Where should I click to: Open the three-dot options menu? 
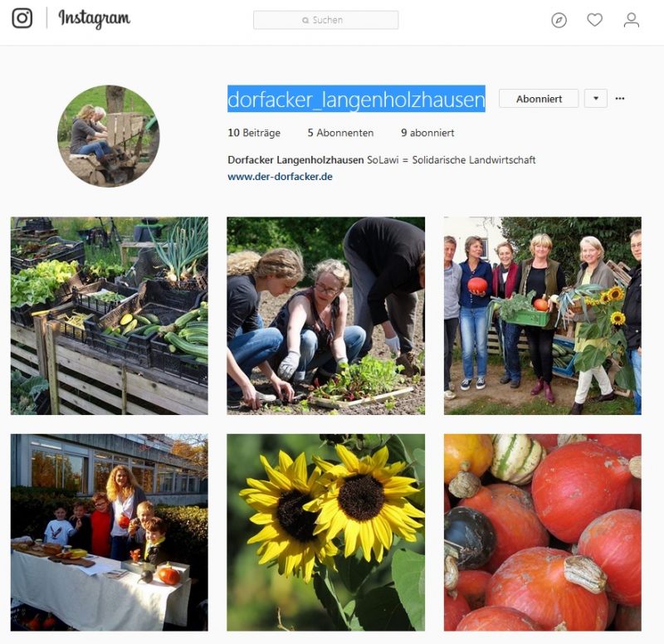620,98
